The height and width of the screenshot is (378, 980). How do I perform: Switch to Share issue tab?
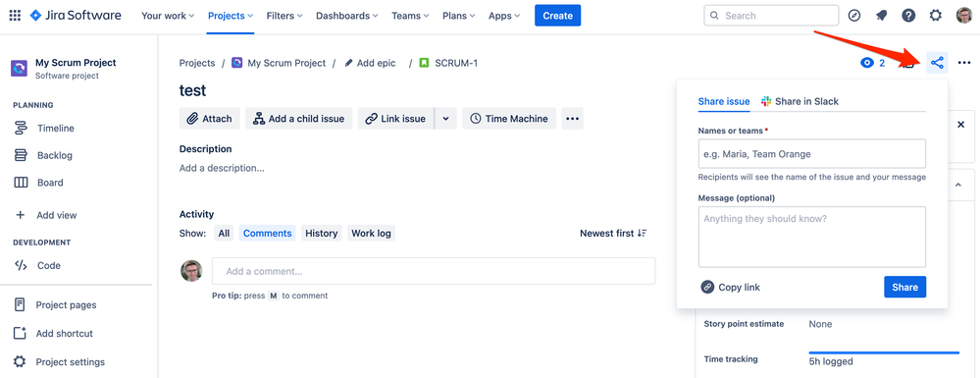coord(724,101)
